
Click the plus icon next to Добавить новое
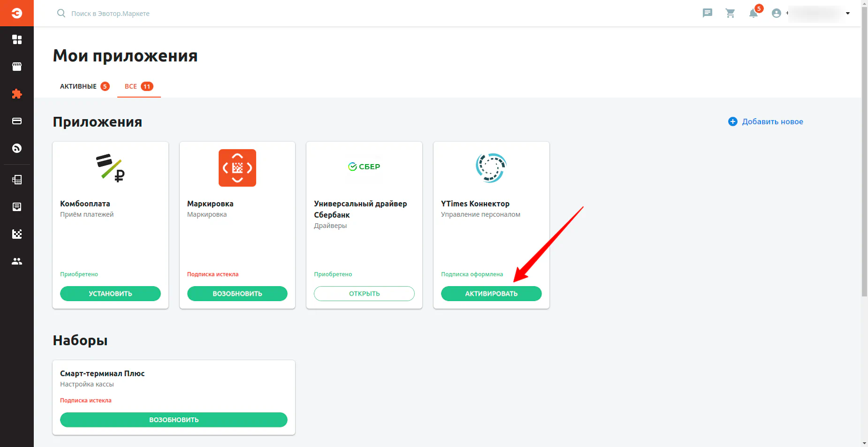733,121
